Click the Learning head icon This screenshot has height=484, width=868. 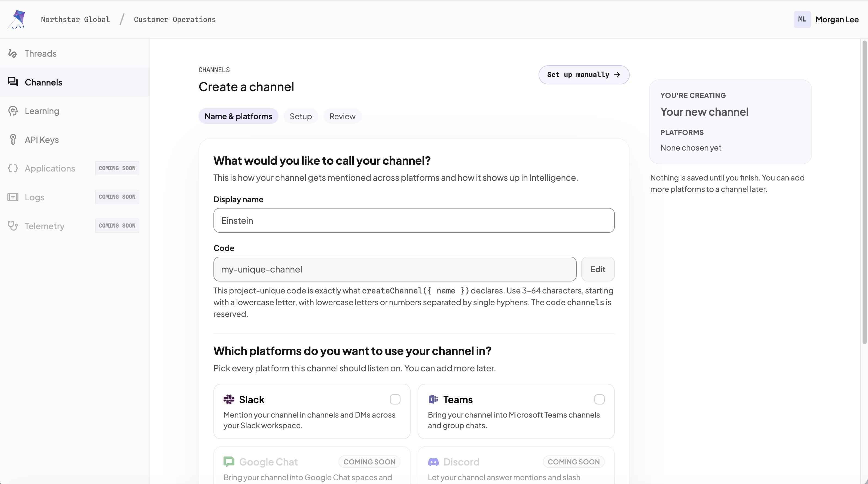coord(13,111)
